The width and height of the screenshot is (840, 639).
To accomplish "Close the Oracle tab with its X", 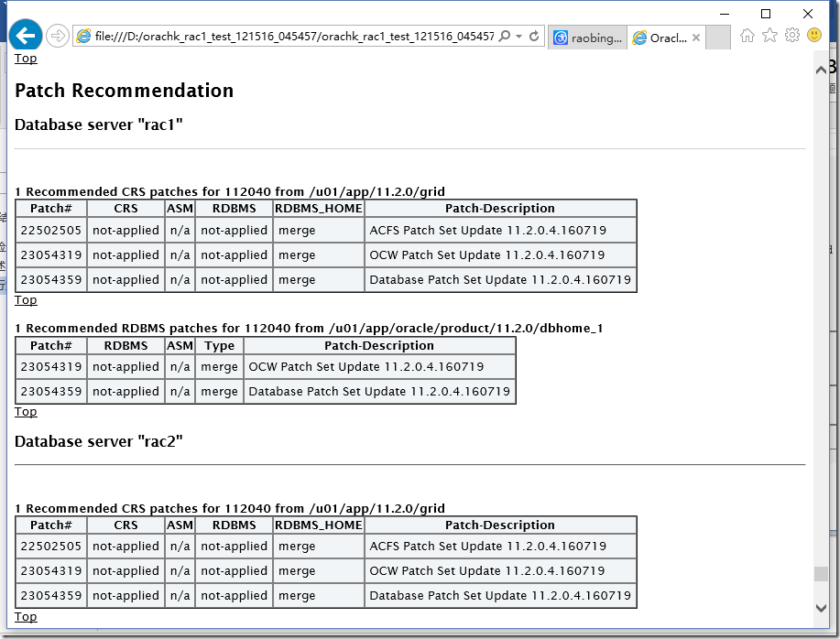I will coord(696,38).
